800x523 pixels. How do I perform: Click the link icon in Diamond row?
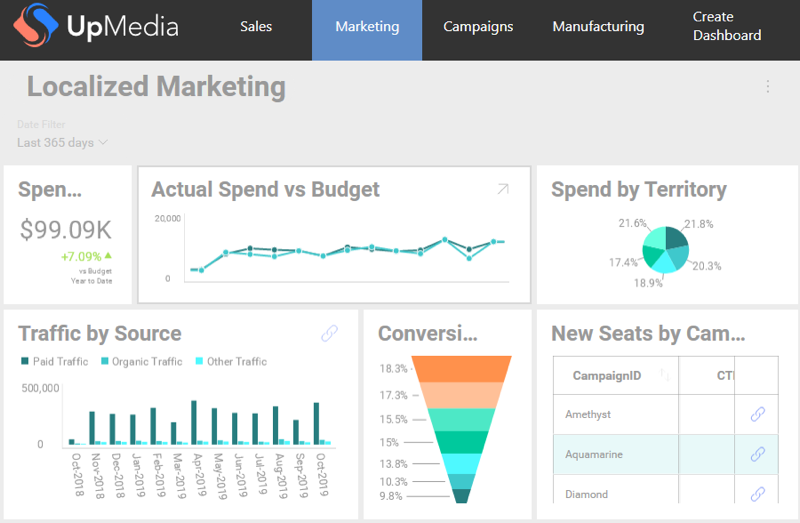[x=758, y=494]
